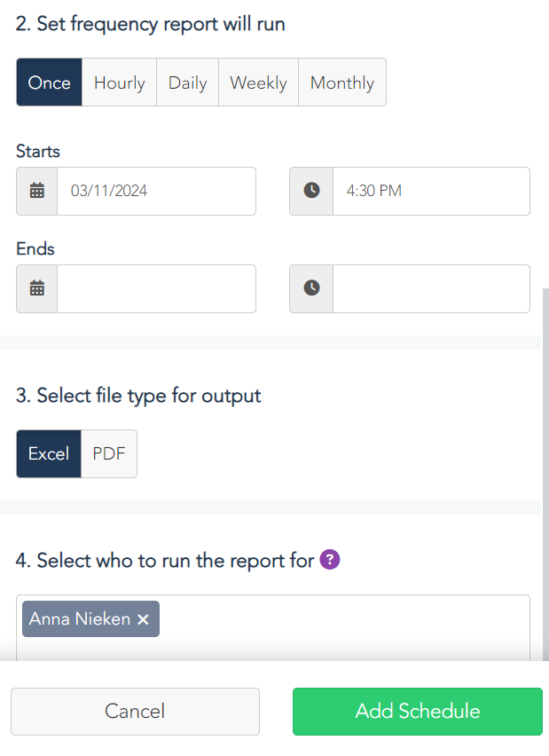Pick the Monthly frequency option

click(341, 83)
